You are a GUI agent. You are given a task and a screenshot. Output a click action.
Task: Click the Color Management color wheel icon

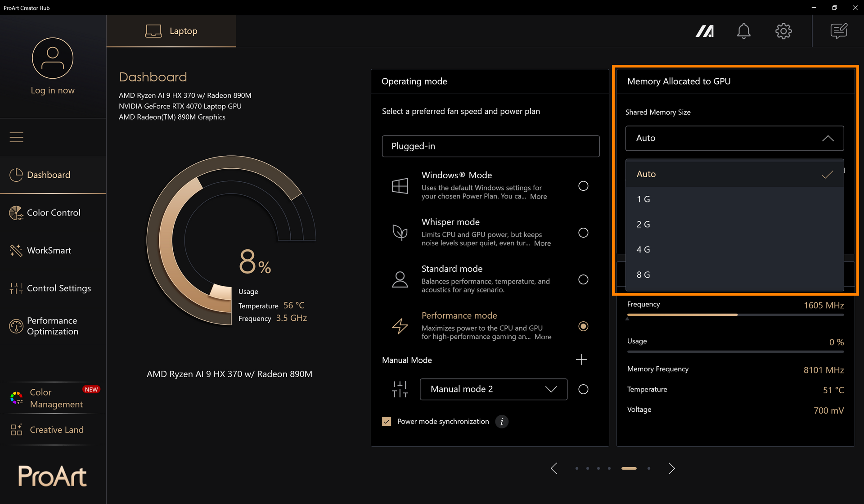(17, 398)
